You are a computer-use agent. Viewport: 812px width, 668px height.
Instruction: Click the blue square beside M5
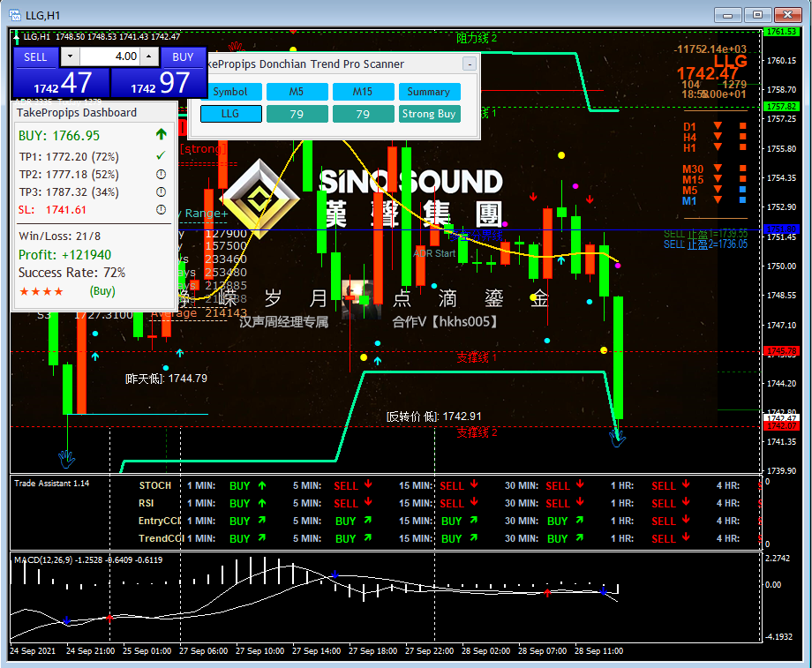point(742,190)
